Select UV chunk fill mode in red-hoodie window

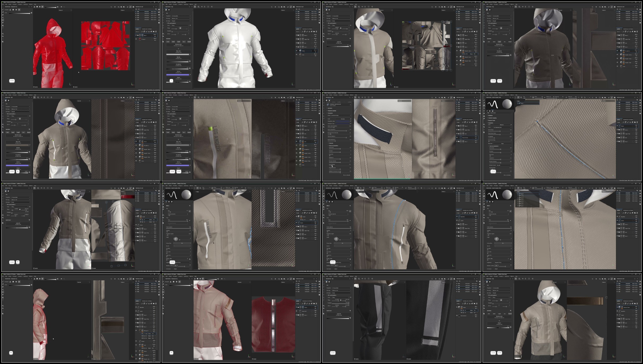point(19,10)
